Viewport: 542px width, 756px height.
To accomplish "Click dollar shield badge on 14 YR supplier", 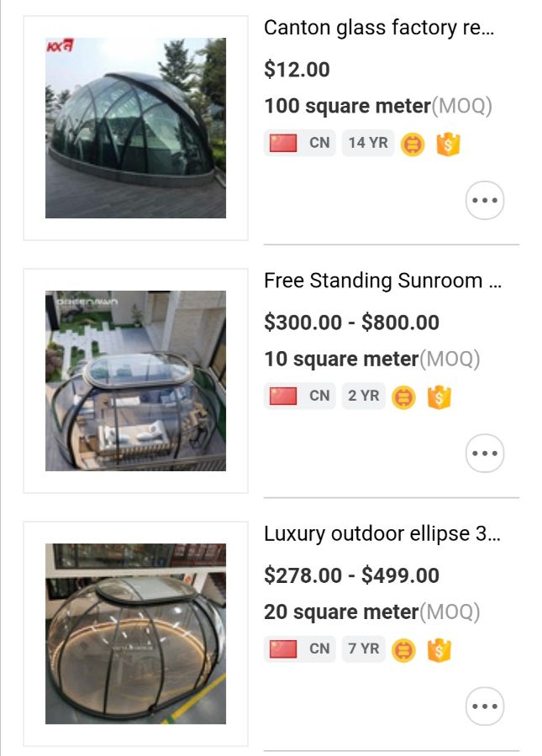I will tap(448, 144).
